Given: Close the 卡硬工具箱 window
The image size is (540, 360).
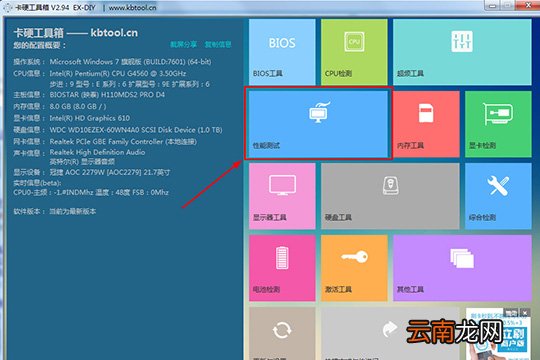Looking at the screenshot, I should coord(529,5).
